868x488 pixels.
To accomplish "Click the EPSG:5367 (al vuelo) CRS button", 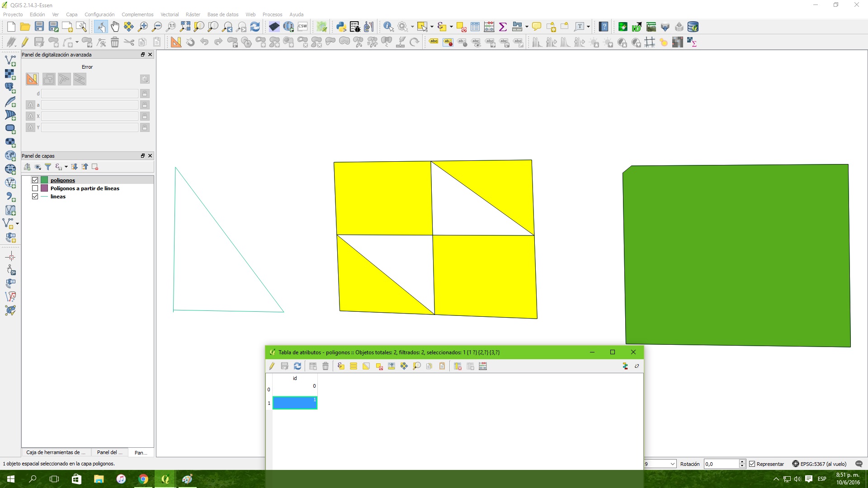I will coord(819,464).
